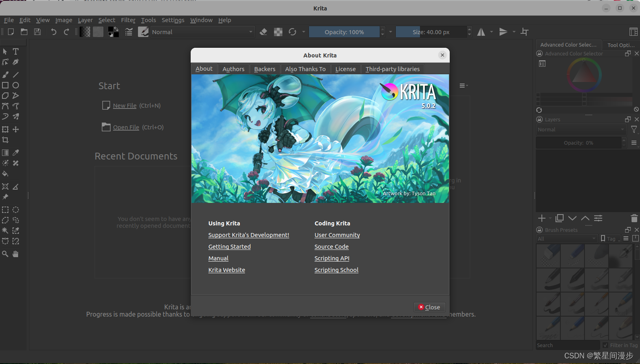The height and width of the screenshot is (364, 640).
Task: Click the Save document toolbar icon
Action: [37, 32]
